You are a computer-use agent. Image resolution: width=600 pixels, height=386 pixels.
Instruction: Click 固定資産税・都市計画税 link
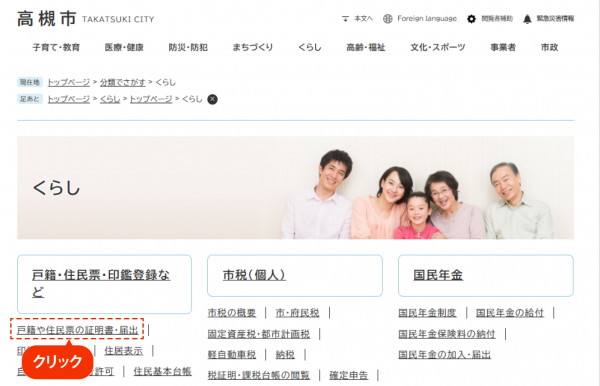point(259,334)
